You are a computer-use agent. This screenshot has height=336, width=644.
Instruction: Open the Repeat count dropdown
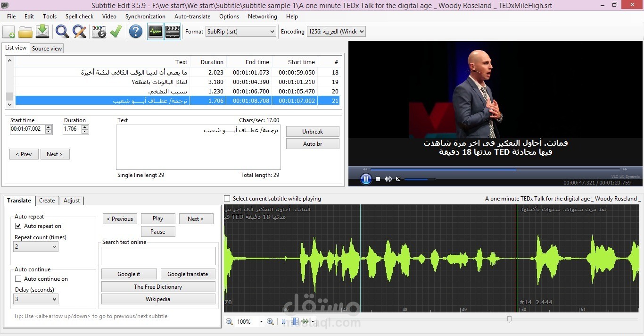(x=36, y=247)
